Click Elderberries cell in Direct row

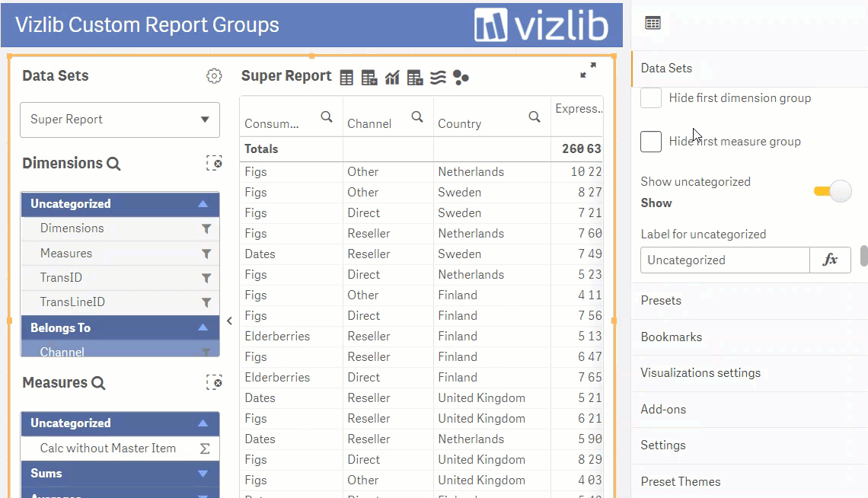tap(277, 378)
